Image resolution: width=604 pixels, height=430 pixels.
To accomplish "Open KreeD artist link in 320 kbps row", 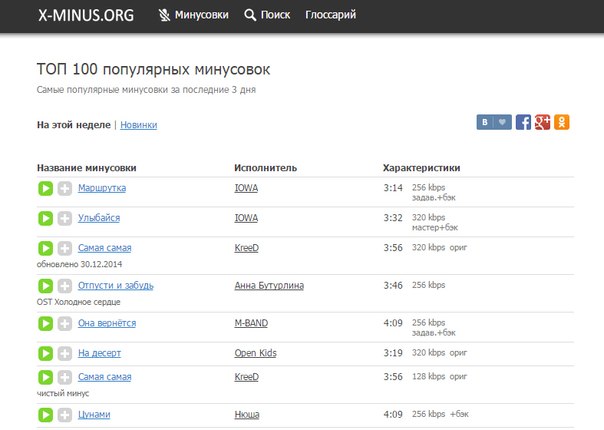I will 247,248.
